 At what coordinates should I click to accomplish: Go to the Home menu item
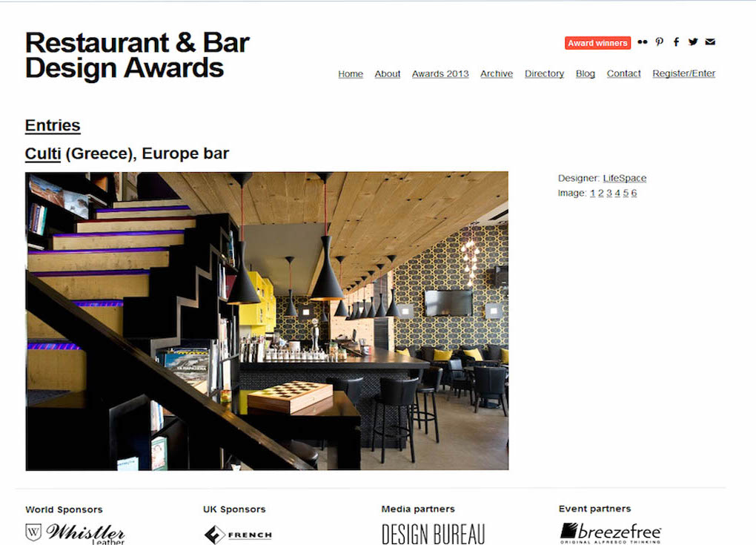click(x=351, y=74)
